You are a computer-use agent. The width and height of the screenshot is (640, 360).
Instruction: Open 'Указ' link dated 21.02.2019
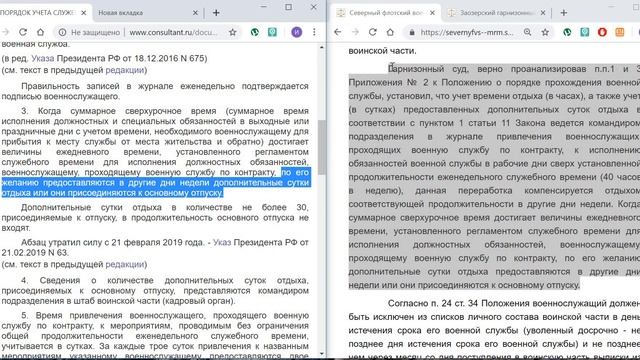point(222,242)
